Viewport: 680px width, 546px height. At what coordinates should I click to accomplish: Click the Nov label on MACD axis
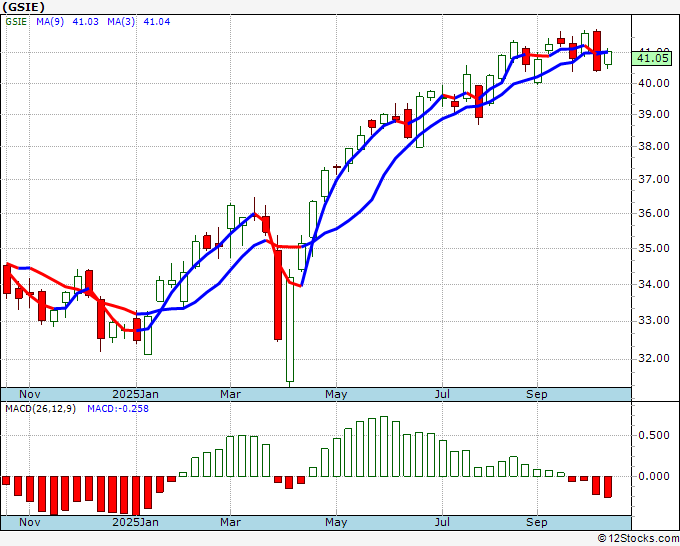tap(29, 522)
